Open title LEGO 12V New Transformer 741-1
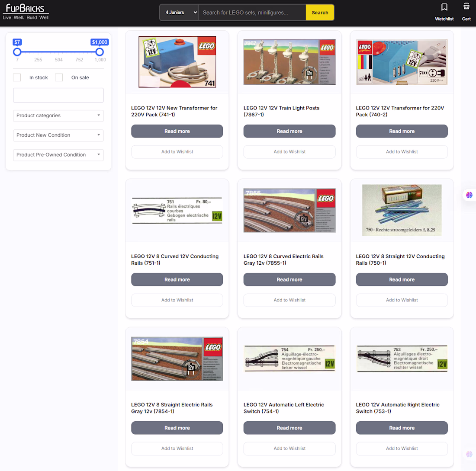 pos(174,111)
